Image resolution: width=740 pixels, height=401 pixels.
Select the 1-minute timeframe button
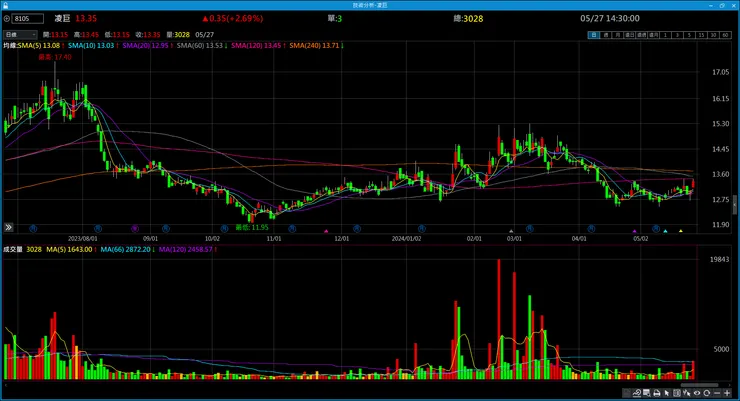coord(665,35)
